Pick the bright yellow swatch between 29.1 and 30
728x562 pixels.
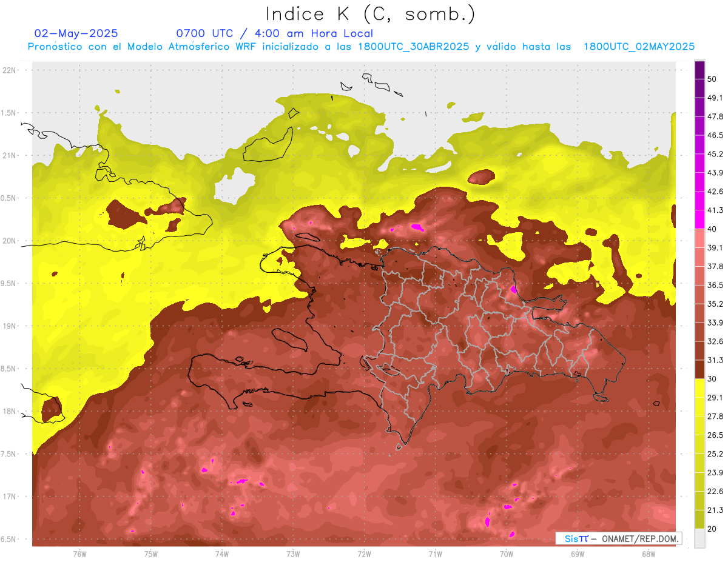tap(699, 389)
